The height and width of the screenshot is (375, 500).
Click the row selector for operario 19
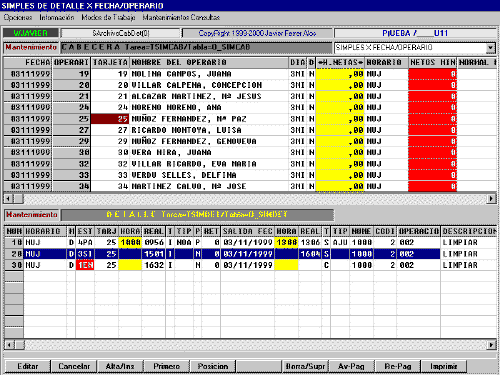click(x=71, y=74)
